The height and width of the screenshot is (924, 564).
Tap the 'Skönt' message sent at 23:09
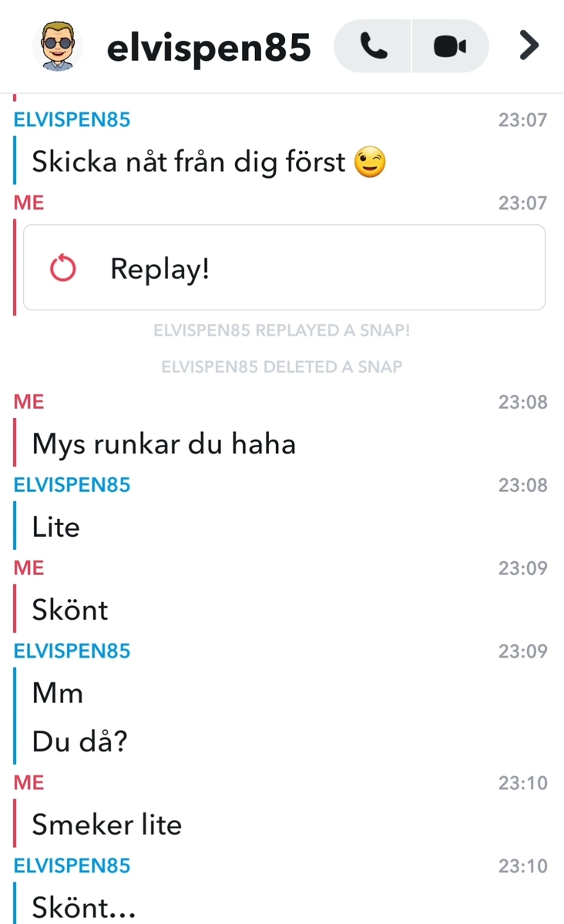[x=69, y=610]
